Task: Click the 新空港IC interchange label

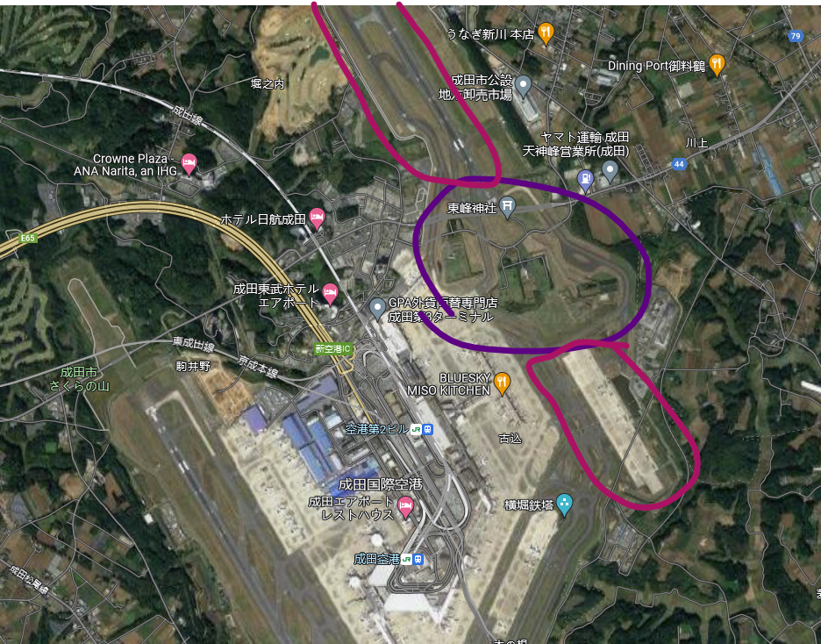Action: (333, 348)
